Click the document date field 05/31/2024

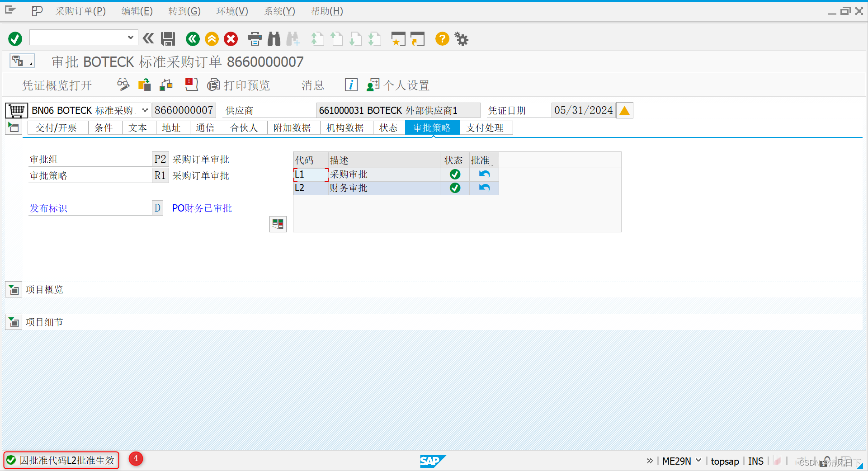pos(583,110)
